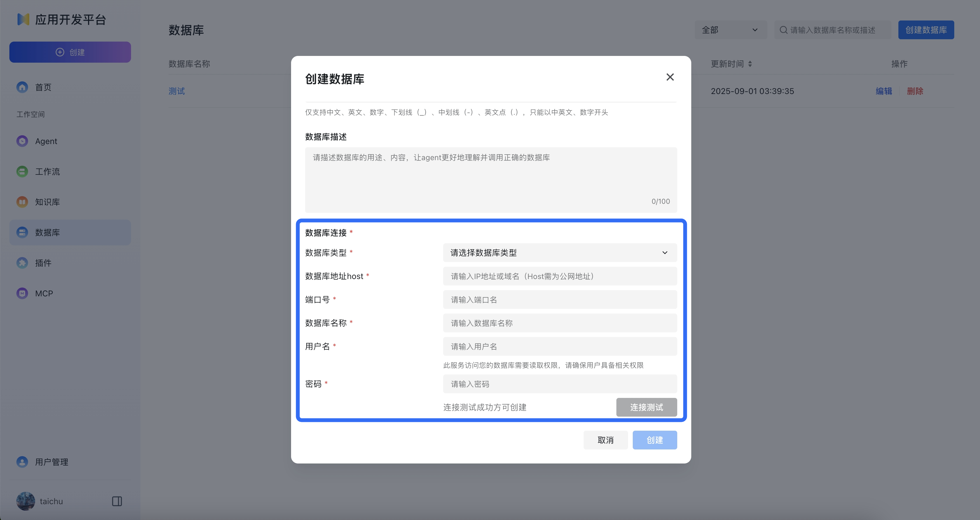980x520 pixels.
Task: Sort the list by 更新时间
Action: click(731, 64)
